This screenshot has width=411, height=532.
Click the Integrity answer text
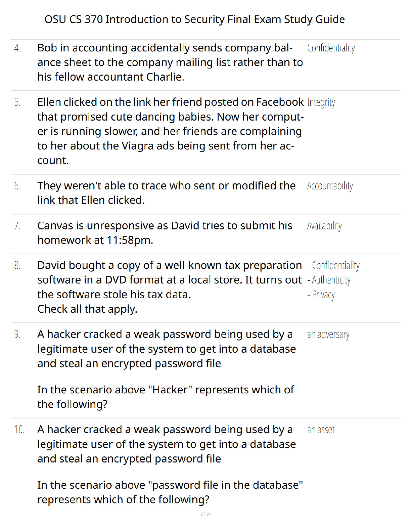321,102
